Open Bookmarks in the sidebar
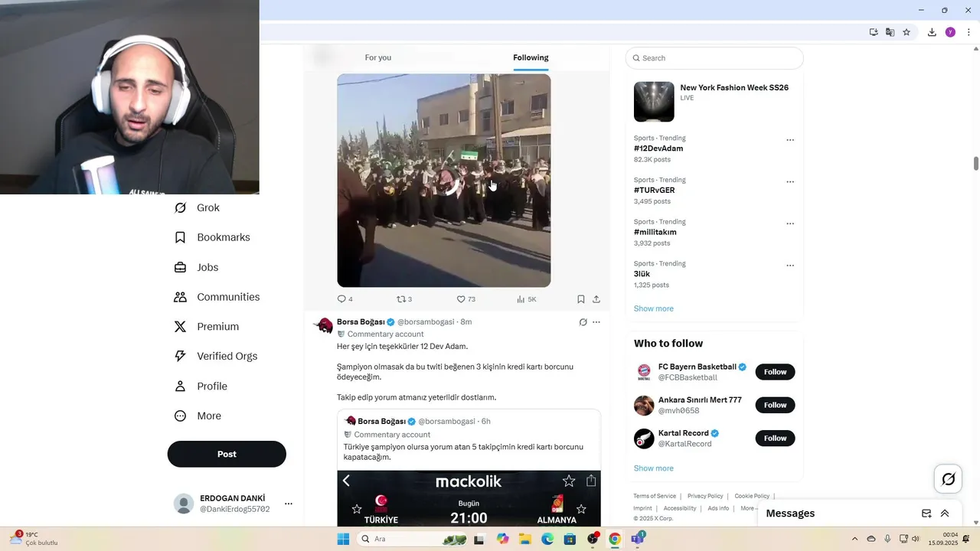980x551 pixels. pos(212,237)
